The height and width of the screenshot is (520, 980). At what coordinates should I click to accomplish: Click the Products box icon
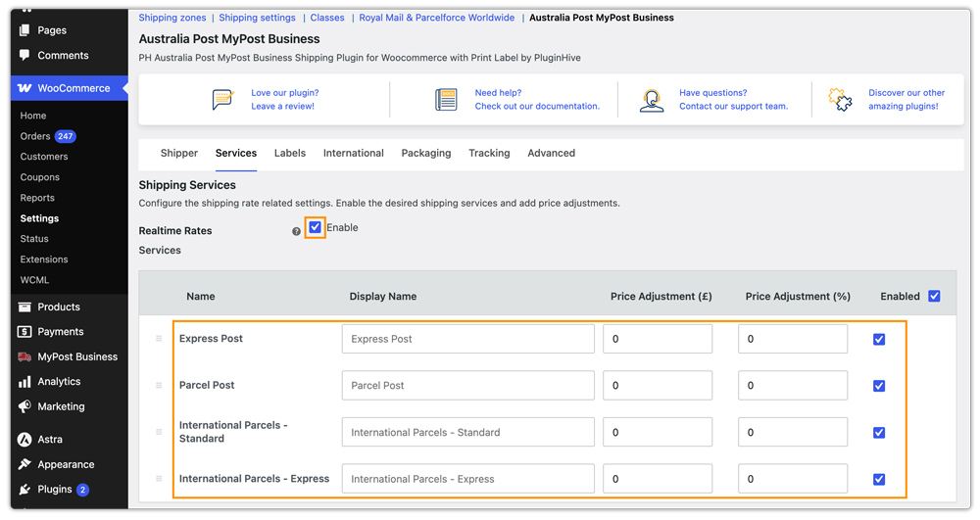[24, 307]
